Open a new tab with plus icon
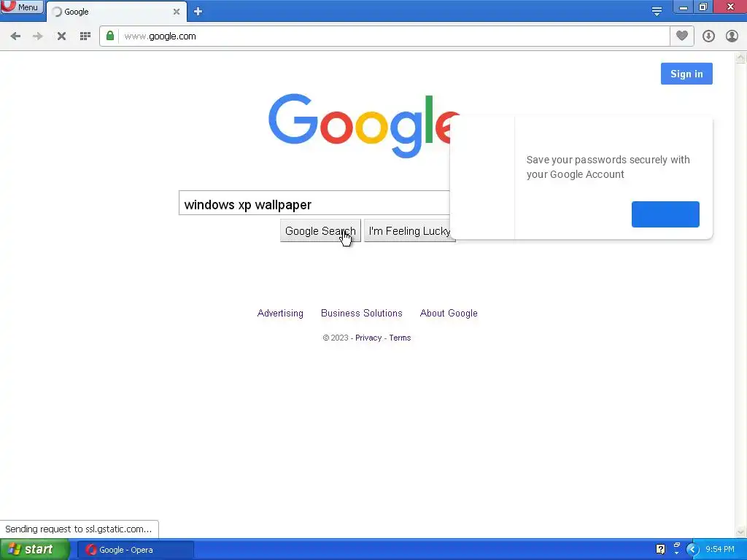Viewport: 747px width, 560px height. [198, 12]
